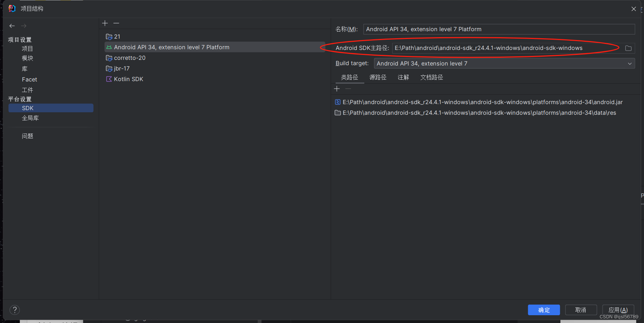Open the 类路径 tab
644x323 pixels.
(349, 77)
